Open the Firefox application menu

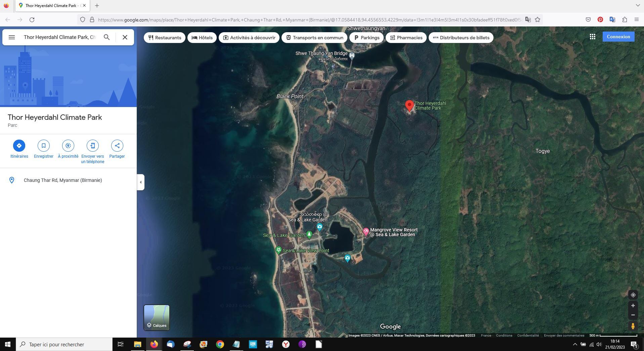[x=637, y=20]
